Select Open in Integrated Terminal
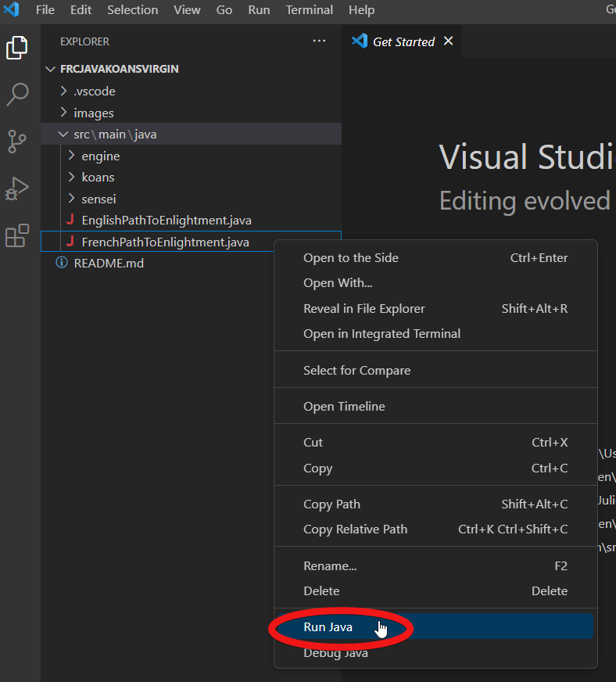Image resolution: width=616 pixels, height=682 pixels. tap(435, 334)
